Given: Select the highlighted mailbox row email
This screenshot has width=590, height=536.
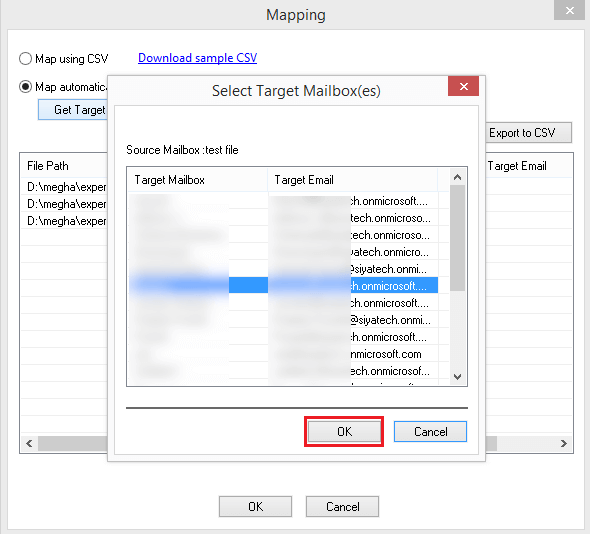Looking at the screenshot, I should pyautogui.click(x=353, y=286).
